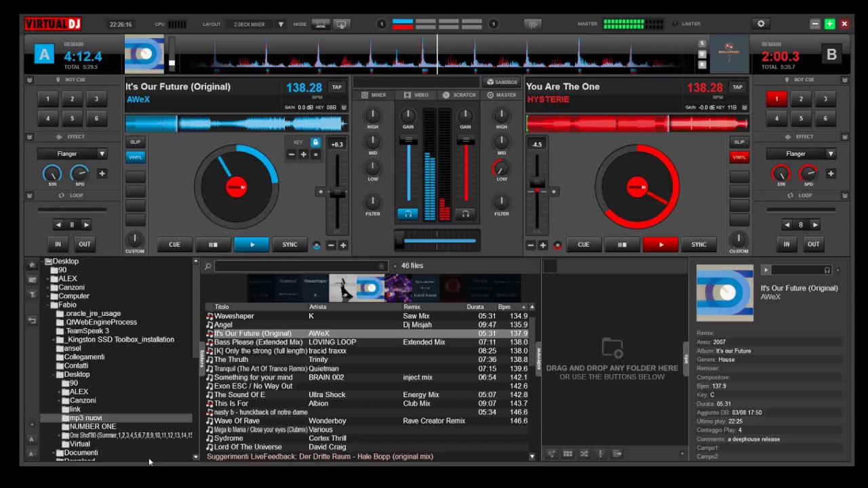
Task: Toggle the SLIP mode on deck A
Action: 135,142
